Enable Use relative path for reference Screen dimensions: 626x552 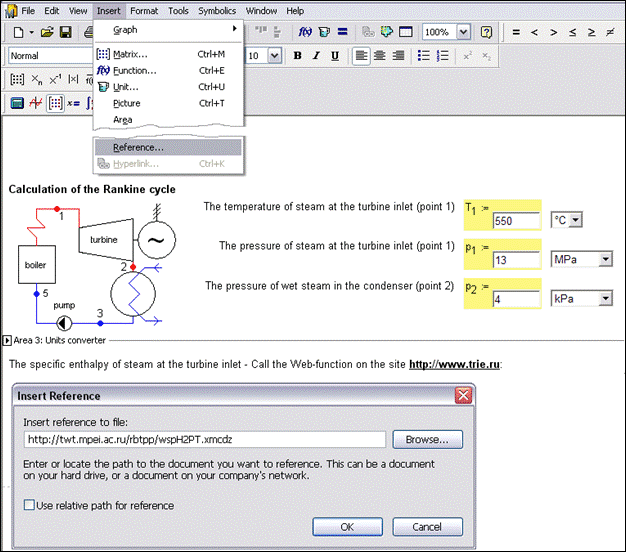point(29,505)
